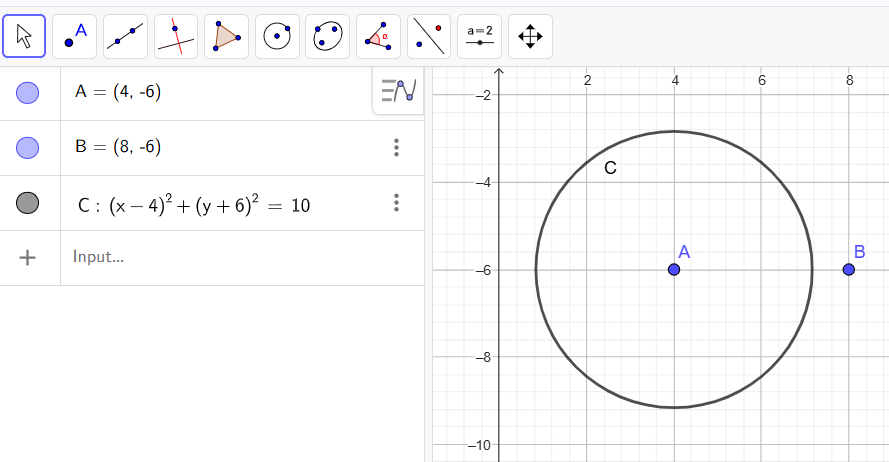The width and height of the screenshot is (889, 462).
Task: Select the Move arrow tool
Action: pos(24,37)
